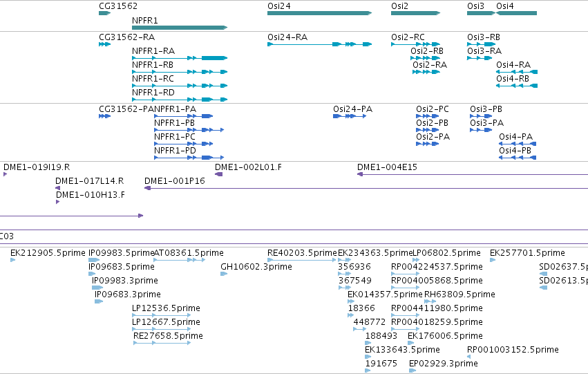
Task: Select the NPFR1-RD transcript
Action: 180,100
